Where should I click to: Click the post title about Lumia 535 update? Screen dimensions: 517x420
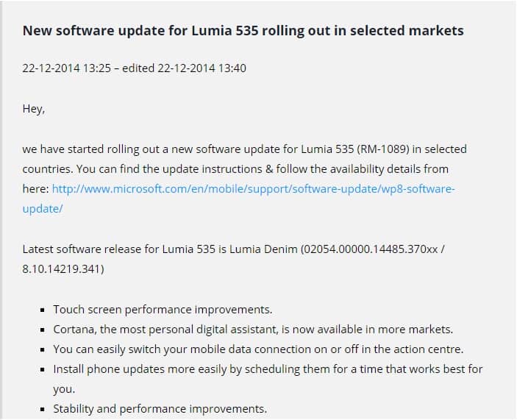click(243, 31)
